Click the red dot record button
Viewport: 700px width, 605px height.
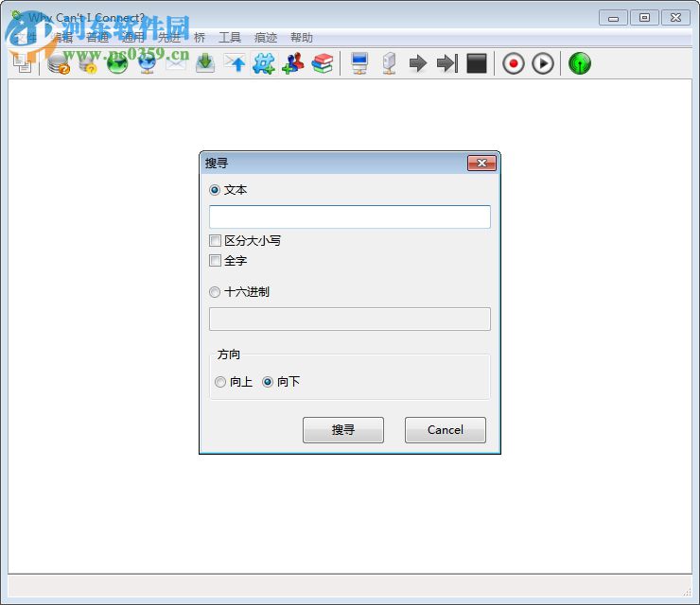514,63
